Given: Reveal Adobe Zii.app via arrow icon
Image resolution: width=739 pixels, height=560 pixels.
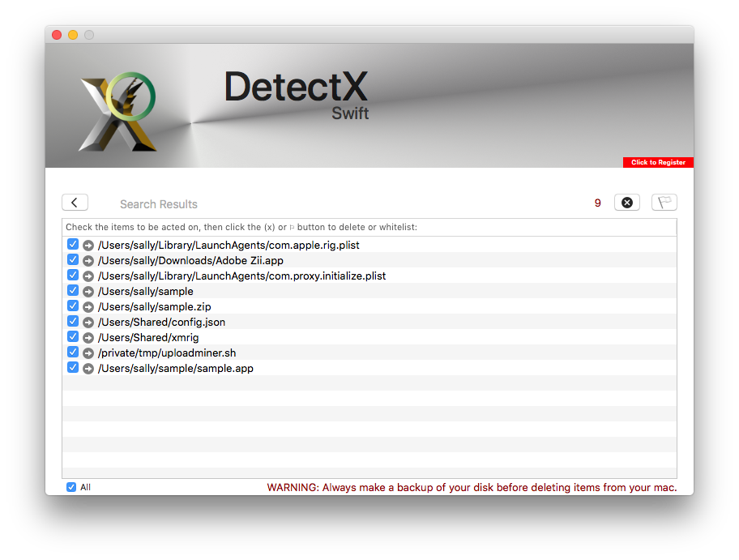Looking at the screenshot, I should [x=88, y=261].
